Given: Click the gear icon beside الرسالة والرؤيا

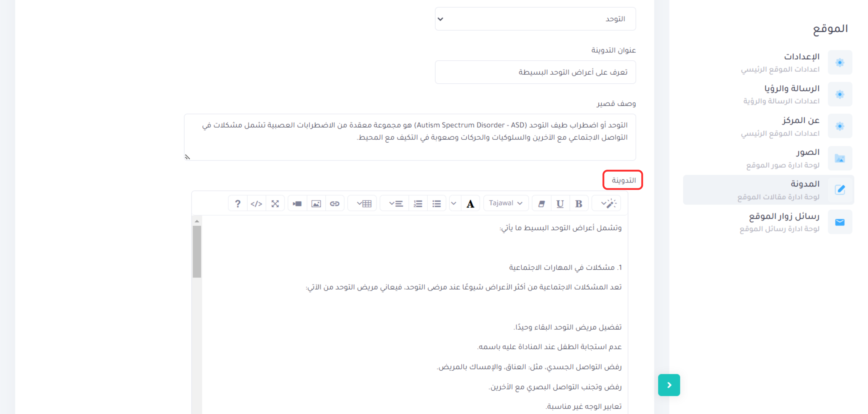Looking at the screenshot, I should click(x=840, y=94).
